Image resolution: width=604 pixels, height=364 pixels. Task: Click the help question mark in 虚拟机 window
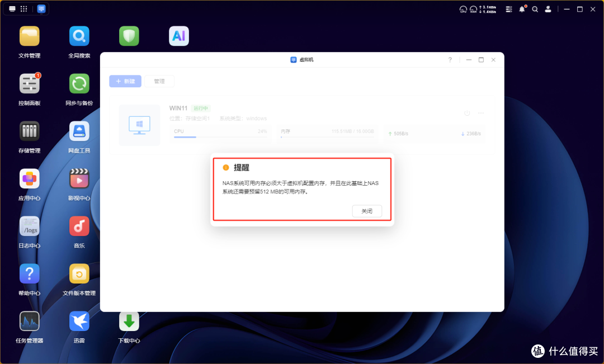tap(450, 60)
